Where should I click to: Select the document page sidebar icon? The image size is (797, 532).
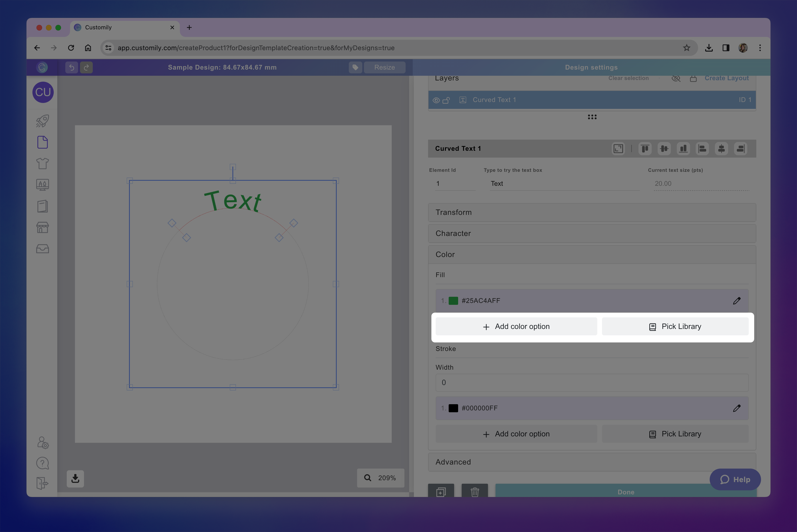[x=42, y=142]
